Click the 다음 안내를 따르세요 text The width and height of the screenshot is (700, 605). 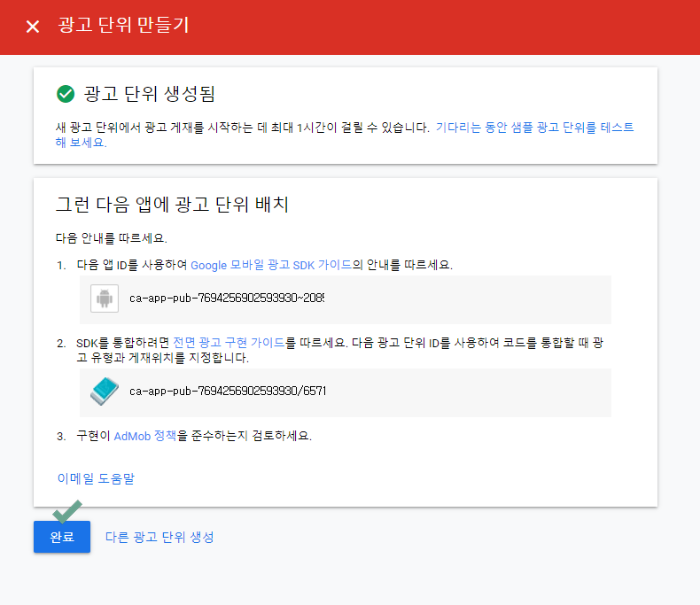click(x=111, y=238)
